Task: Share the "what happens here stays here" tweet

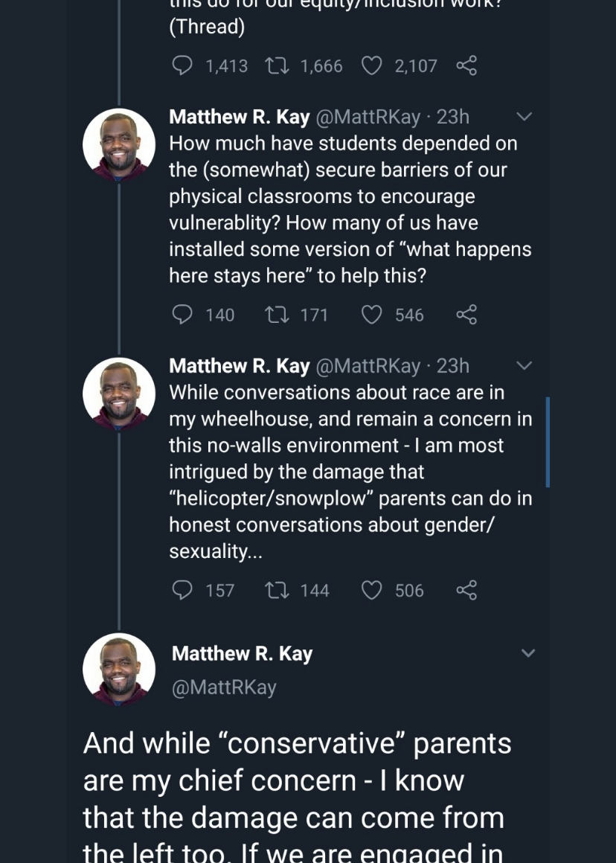Action: click(x=466, y=315)
